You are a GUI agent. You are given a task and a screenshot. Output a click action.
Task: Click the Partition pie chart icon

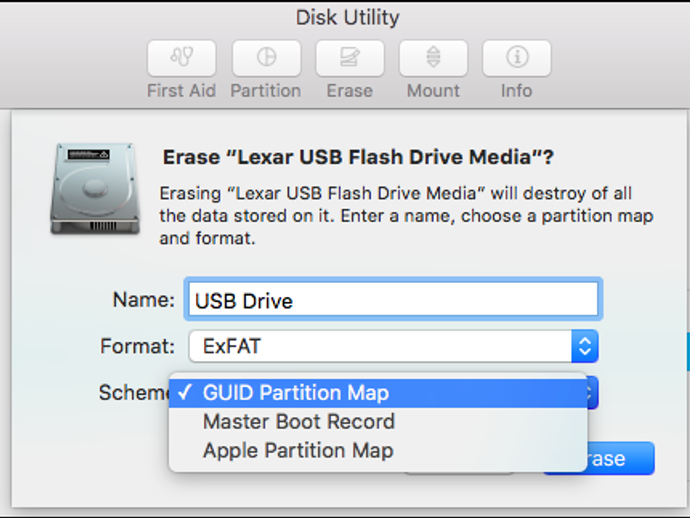[x=266, y=58]
